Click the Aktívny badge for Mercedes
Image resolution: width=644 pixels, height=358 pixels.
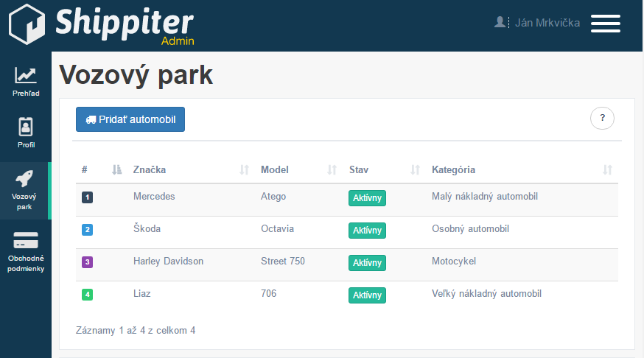click(367, 198)
